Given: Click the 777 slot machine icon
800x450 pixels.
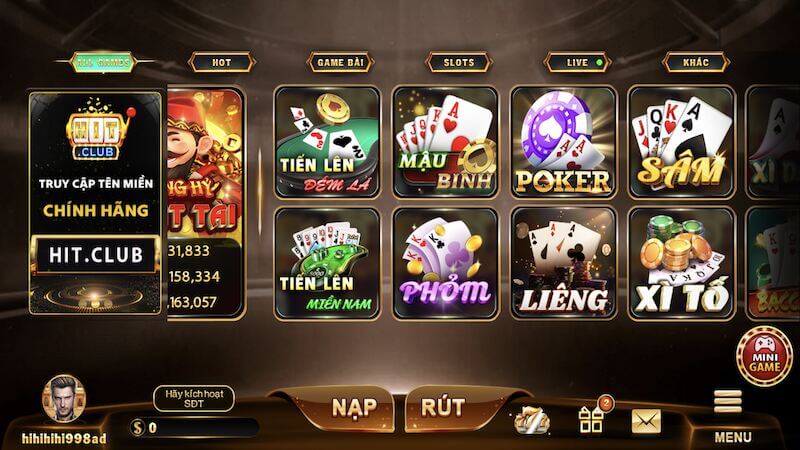Looking at the screenshot, I should tap(531, 421).
